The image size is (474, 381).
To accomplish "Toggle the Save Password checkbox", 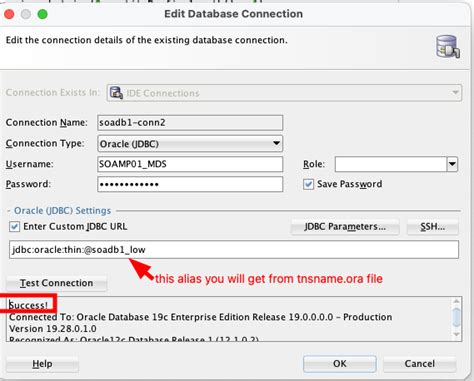I will [x=308, y=184].
